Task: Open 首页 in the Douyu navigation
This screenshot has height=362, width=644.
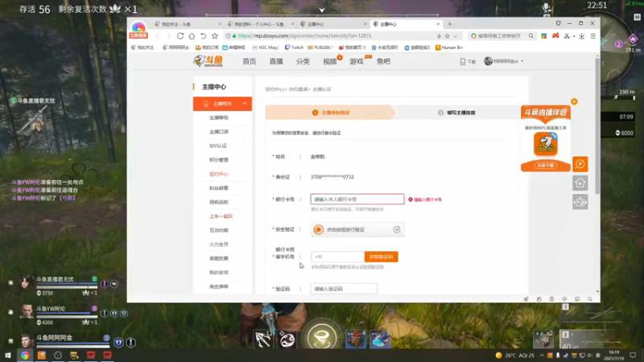Action: (250, 62)
